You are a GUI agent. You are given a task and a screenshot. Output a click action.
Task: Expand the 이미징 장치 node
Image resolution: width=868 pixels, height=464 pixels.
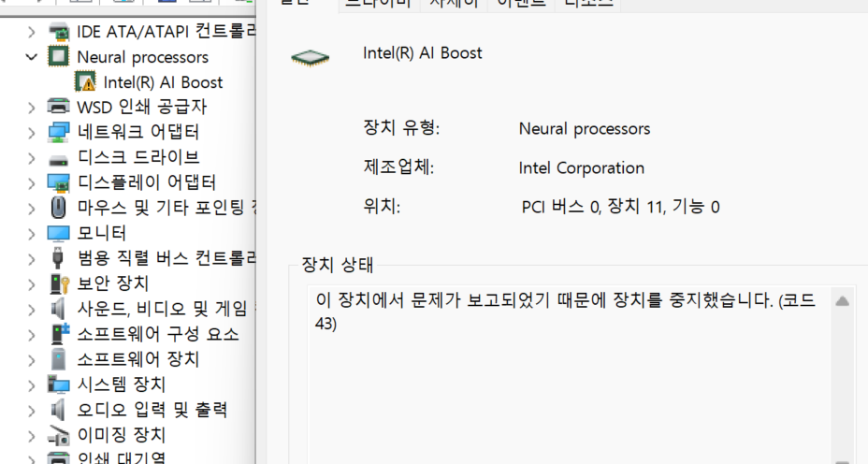pyautogui.click(x=32, y=436)
